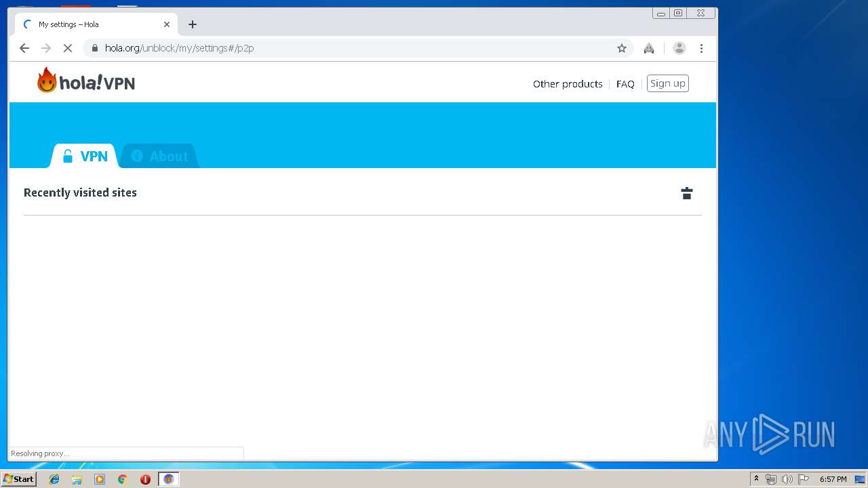The width and height of the screenshot is (868, 488).
Task: Click the Sign up button
Action: click(x=667, y=83)
